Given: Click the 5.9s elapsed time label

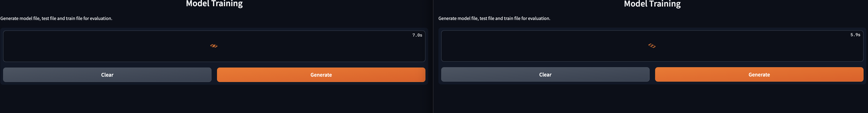Looking at the screenshot, I should coord(856,34).
